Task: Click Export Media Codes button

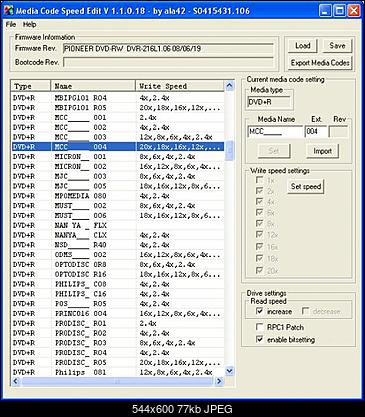Action: (320, 63)
